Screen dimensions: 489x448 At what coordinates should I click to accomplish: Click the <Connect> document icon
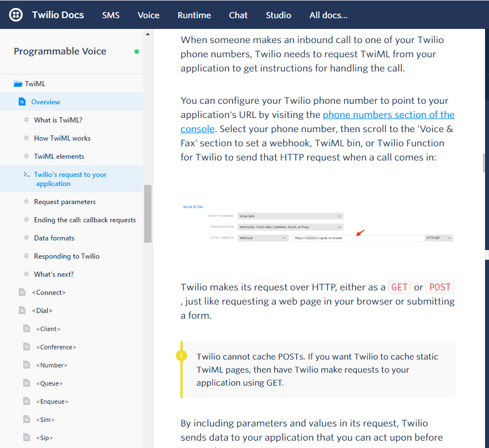(x=22, y=292)
